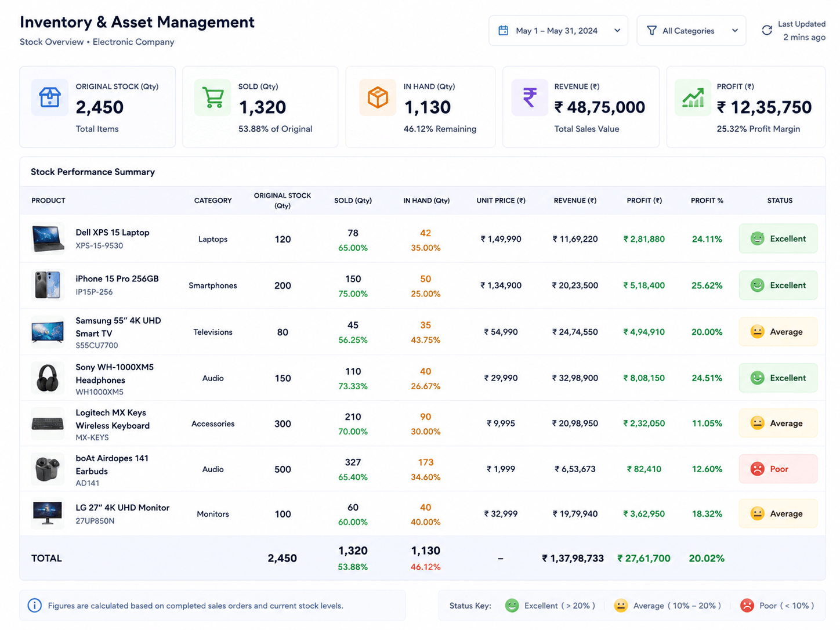Sort by IN HAND (Qty) column header
The width and height of the screenshot is (840, 630).
click(x=426, y=201)
